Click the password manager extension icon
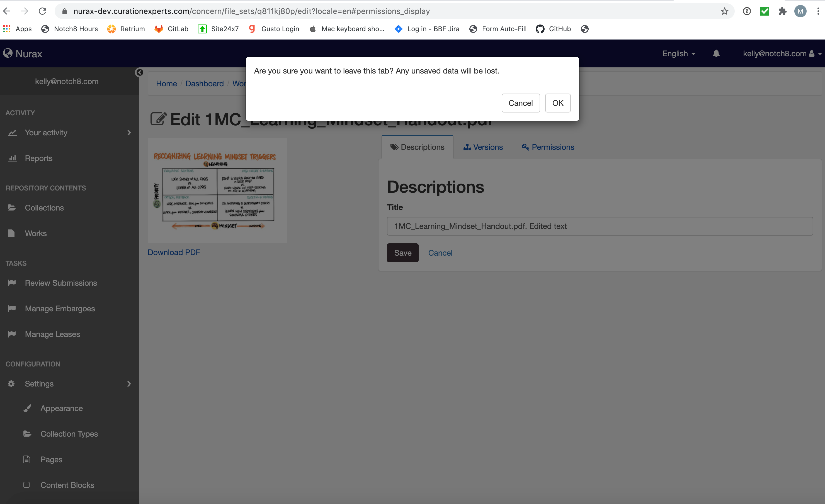 (747, 11)
